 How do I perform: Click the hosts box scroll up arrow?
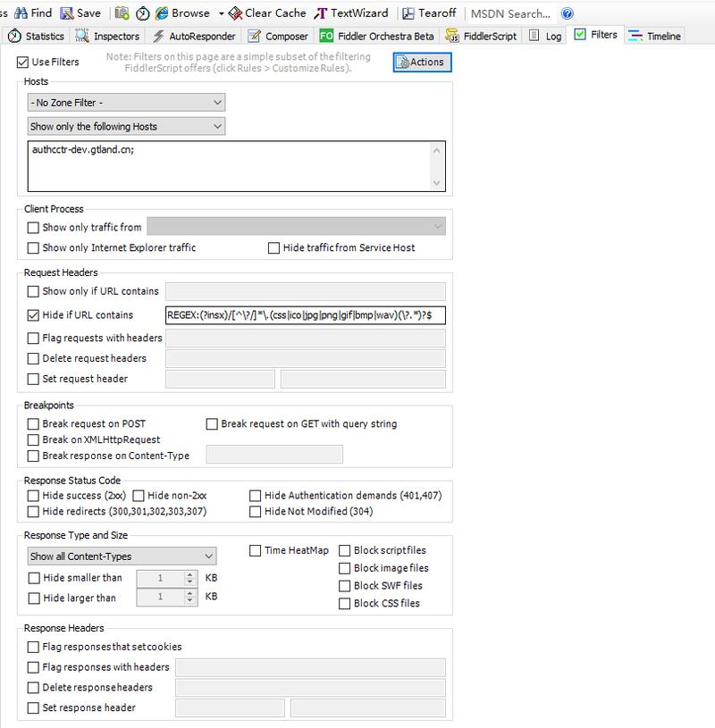click(x=437, y=150)
